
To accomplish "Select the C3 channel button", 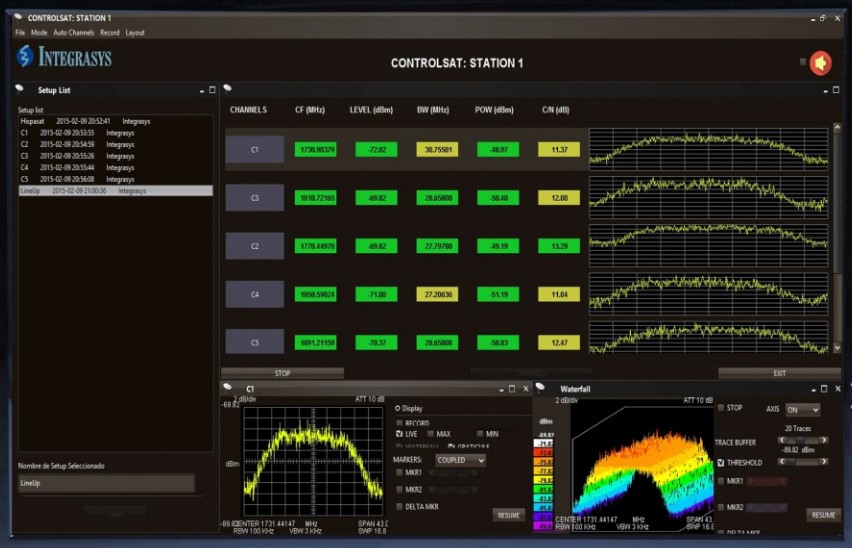I will point(255,198).
